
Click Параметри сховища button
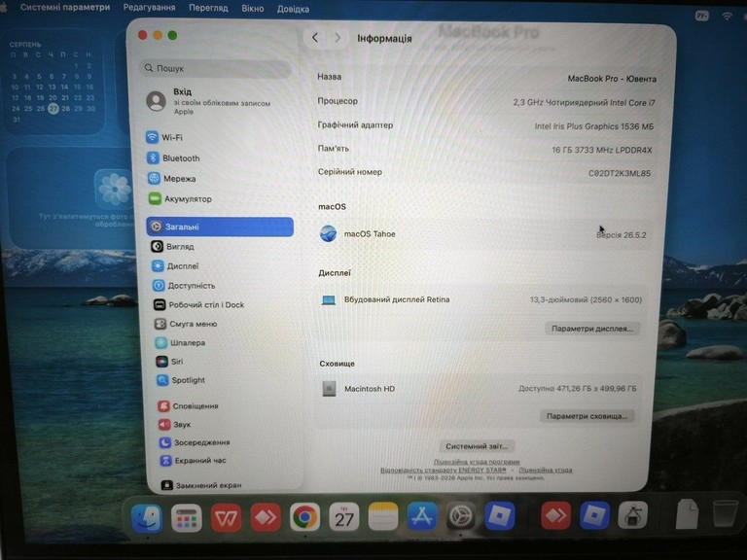pyautogui.click(x=587, y=416)
